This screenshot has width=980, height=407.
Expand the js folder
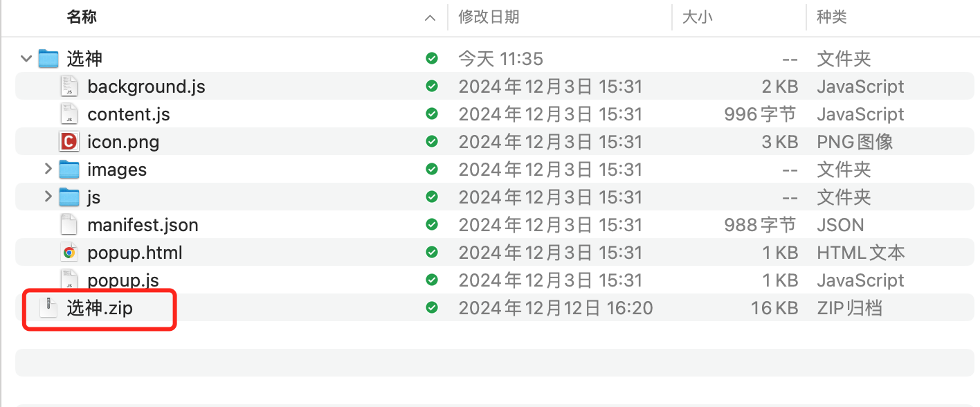click(47, 197)
